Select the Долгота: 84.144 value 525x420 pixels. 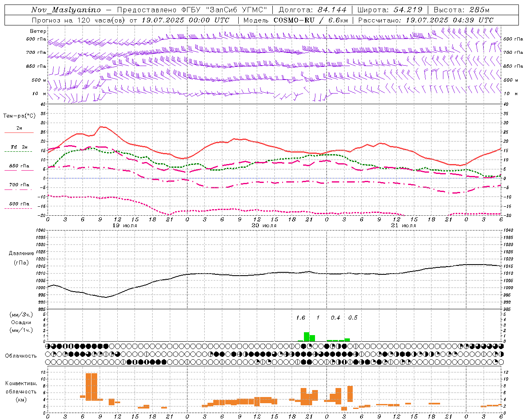pyautogui.click(x=313, y=10)
